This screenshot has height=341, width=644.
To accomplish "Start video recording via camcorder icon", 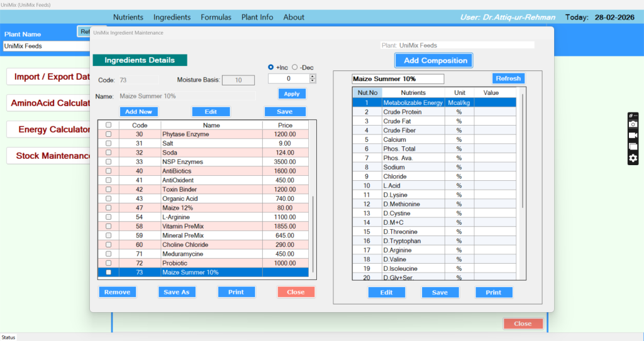I will (x=633, y=136).
